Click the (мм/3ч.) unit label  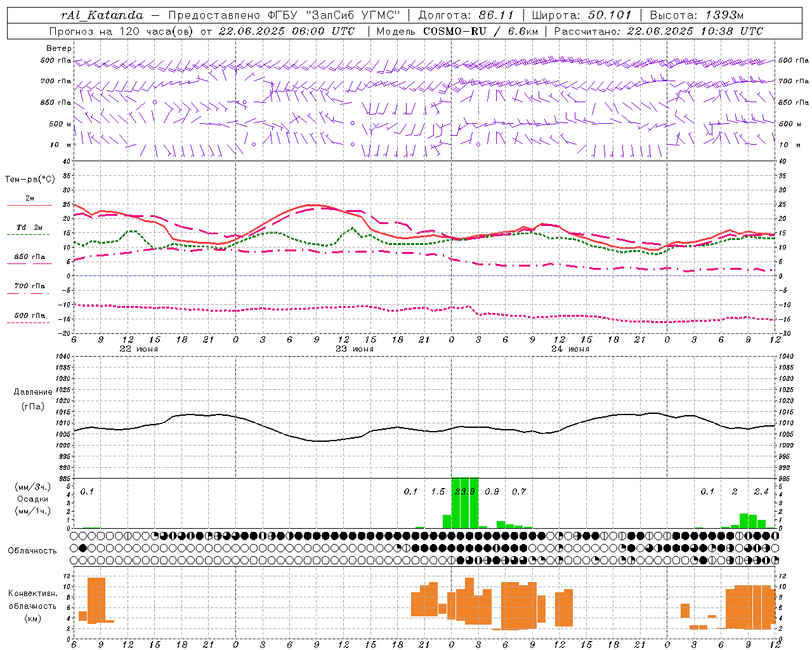[x=33, y=487]
